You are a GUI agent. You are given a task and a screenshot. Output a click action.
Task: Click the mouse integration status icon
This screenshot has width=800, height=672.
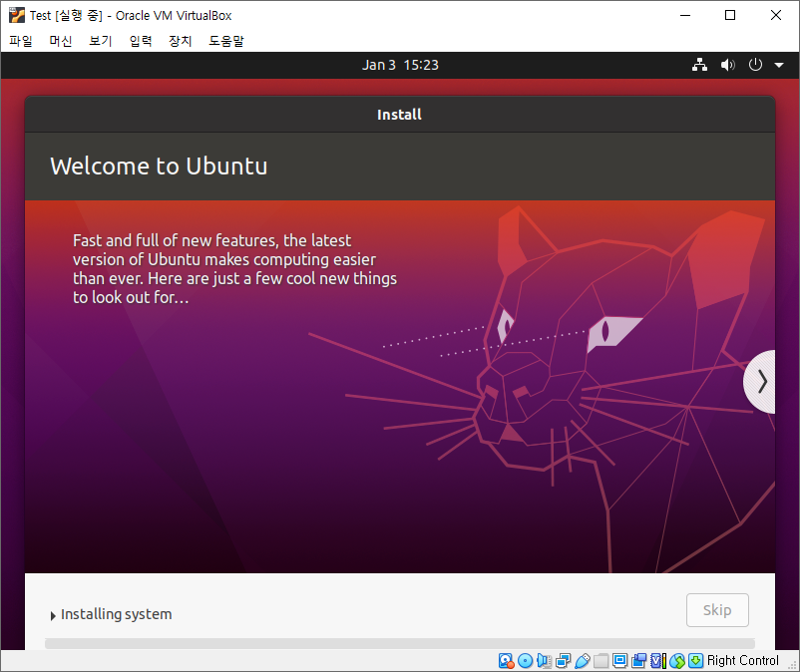point(677,661)
